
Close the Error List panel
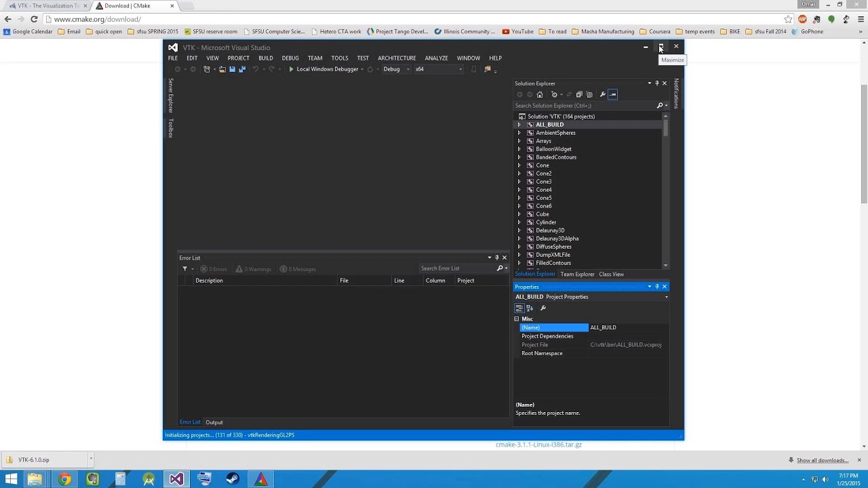(x=505, y=258)
